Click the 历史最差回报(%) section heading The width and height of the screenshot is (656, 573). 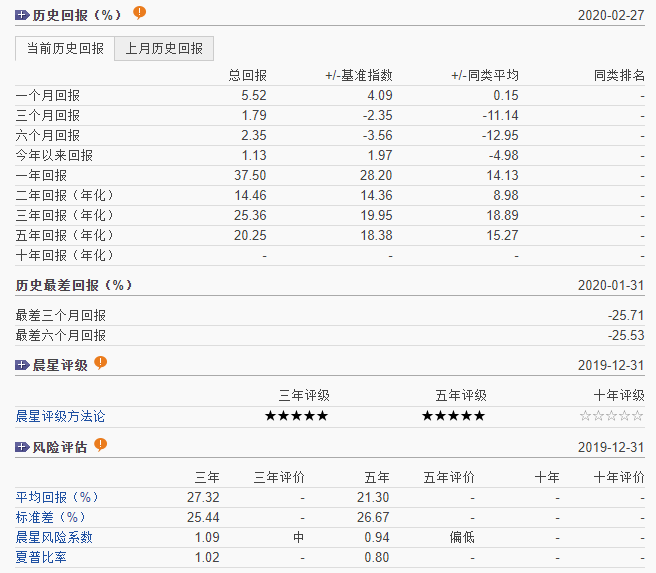point(74,285)
